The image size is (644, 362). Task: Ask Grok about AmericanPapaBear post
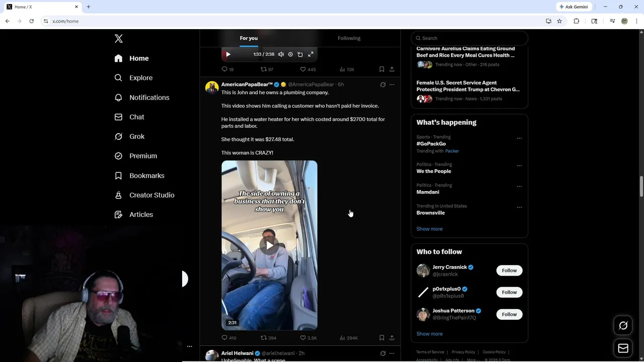click(x=383, y=84)
